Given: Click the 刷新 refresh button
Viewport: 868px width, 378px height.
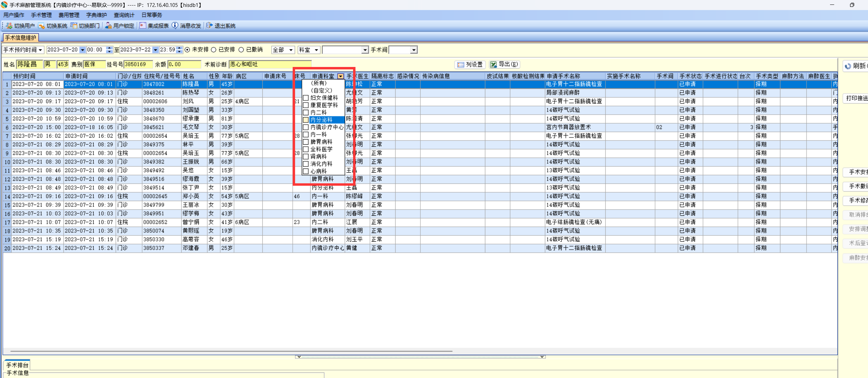Looking at the screenshot, I should coord(856,66).
